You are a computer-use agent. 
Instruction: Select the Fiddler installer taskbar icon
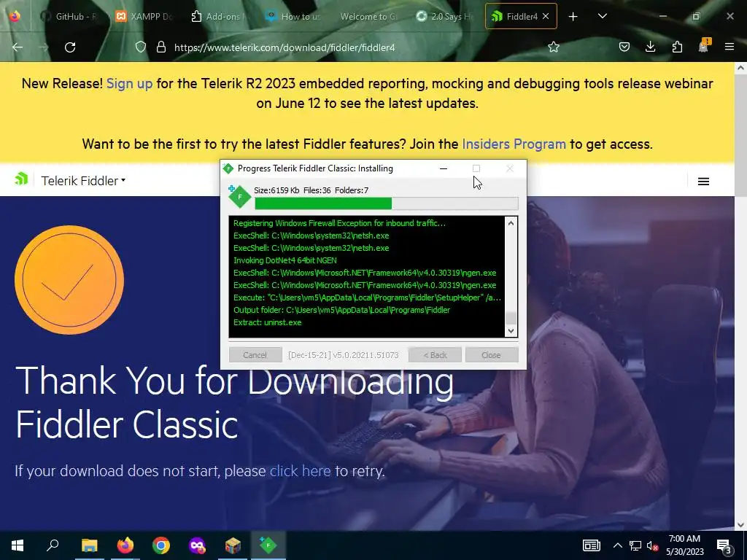point(268,545)
